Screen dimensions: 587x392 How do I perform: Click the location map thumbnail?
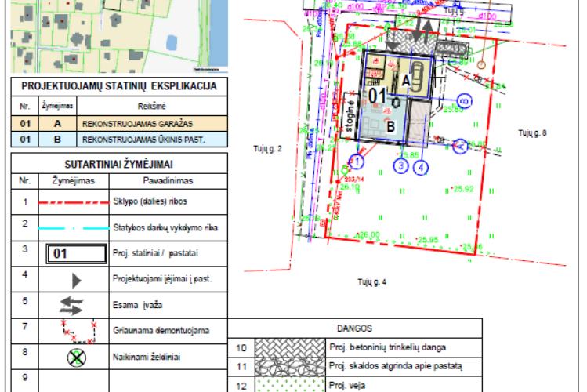119,36
